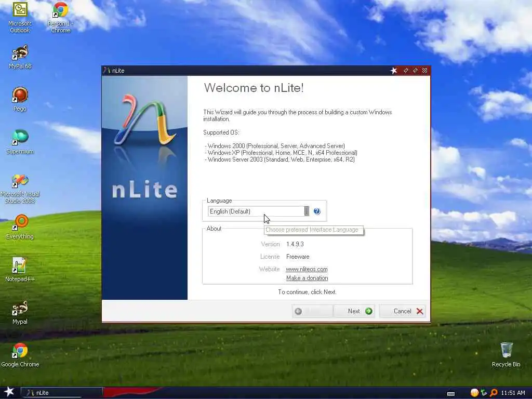This screenshot has width=532, height=399.
Task: Click the Windows Server 2003 supported OS line
Action: click(280, 159)
